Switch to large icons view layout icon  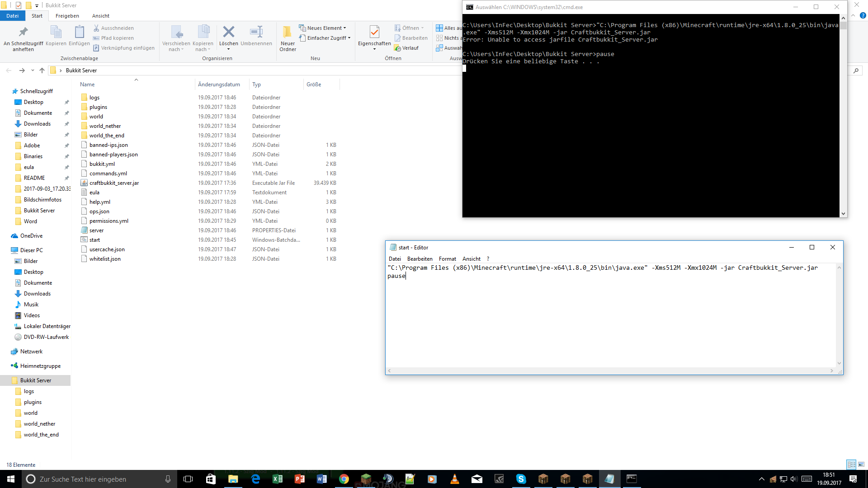(861, 465)
